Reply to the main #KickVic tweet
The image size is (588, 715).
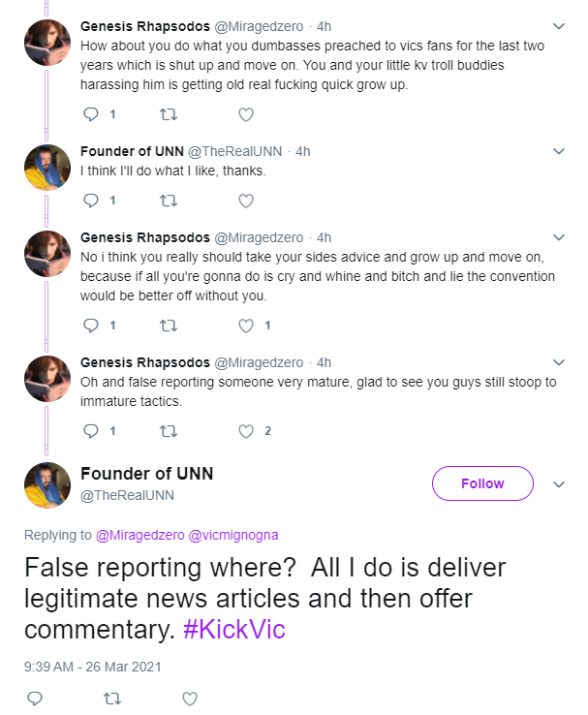35,699
